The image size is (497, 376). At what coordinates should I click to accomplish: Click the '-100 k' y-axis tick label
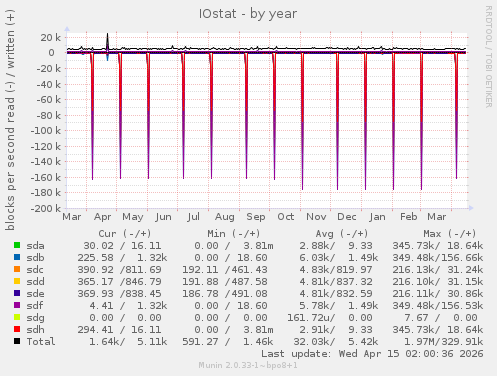[x=46, y=131]
